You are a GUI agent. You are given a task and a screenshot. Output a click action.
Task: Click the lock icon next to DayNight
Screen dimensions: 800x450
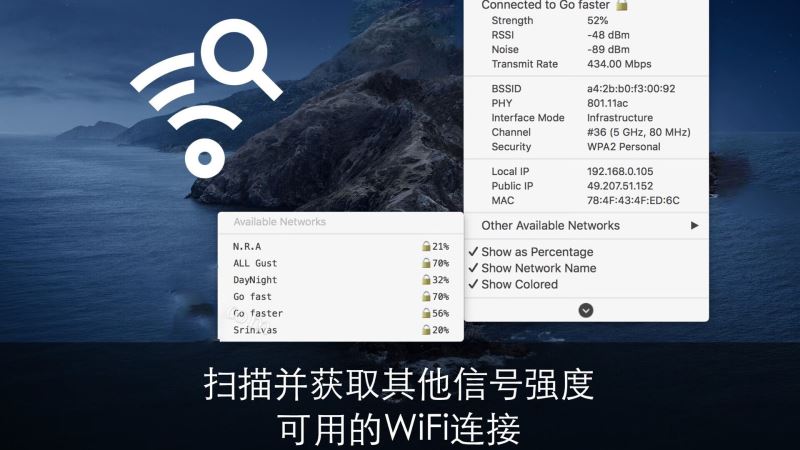[x=426, y=280]
